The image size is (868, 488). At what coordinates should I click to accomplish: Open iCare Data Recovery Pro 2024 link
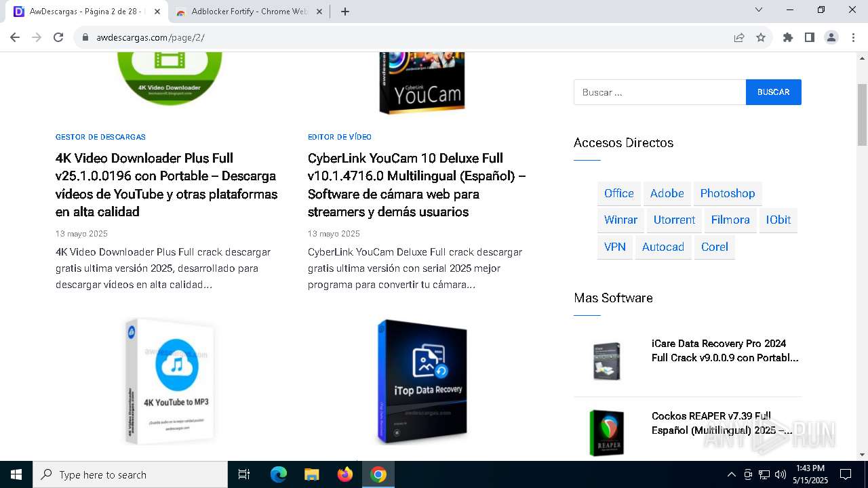(726, 350)
